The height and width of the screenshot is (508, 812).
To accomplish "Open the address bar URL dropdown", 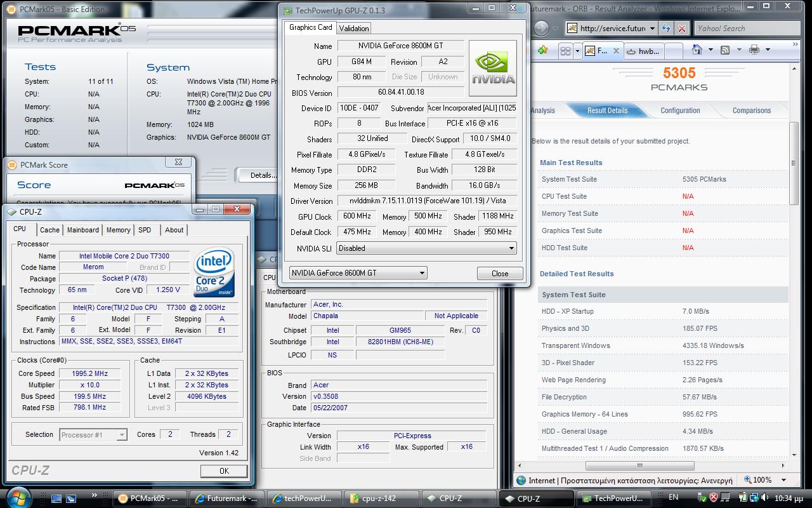I will tap(652, 29).
